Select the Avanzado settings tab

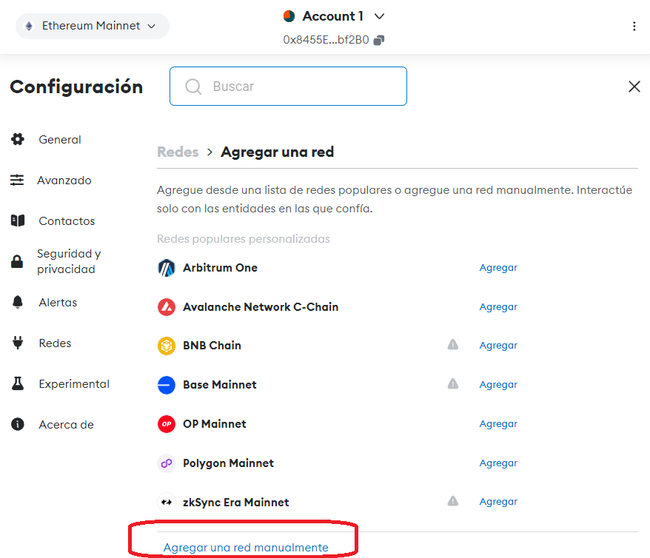coord(64,181)
